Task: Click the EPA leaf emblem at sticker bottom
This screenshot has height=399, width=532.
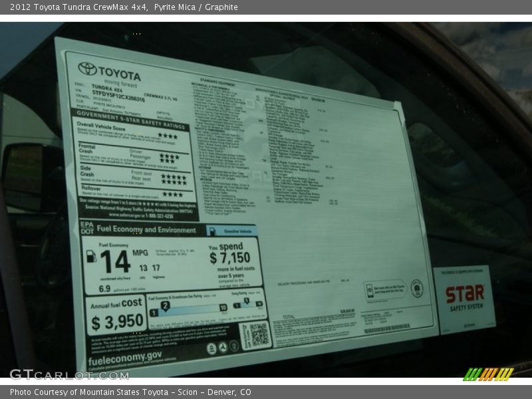Action: point(212,346)
